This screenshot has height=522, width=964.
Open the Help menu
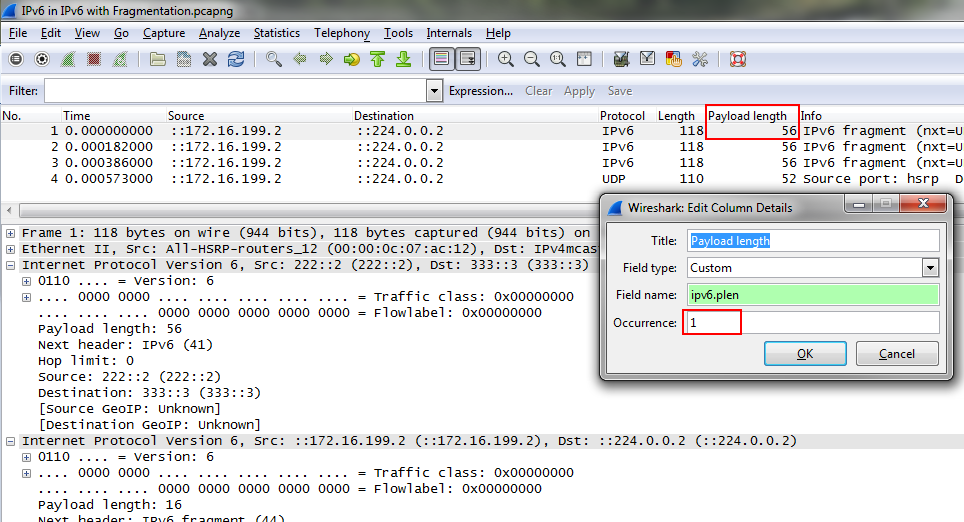[x=498, y=33]
